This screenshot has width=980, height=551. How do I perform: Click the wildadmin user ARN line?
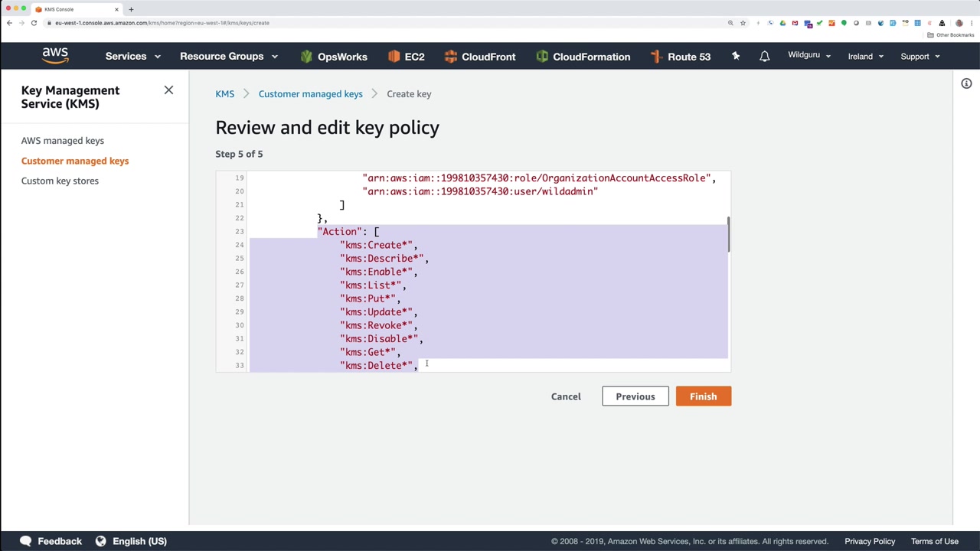480,191
